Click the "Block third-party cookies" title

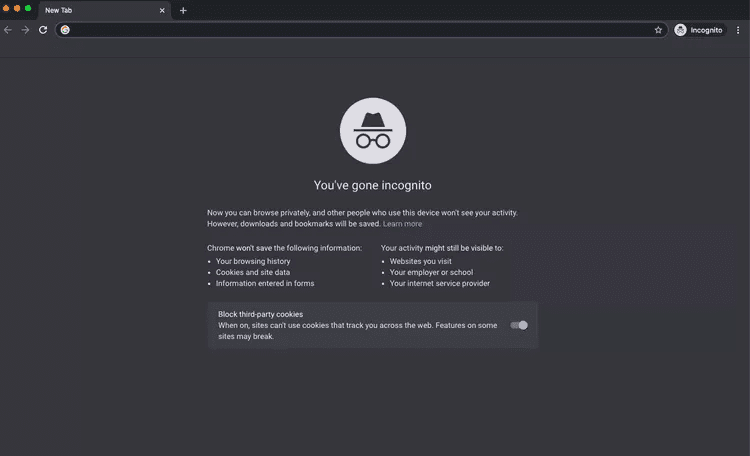[x=260, y=314]
